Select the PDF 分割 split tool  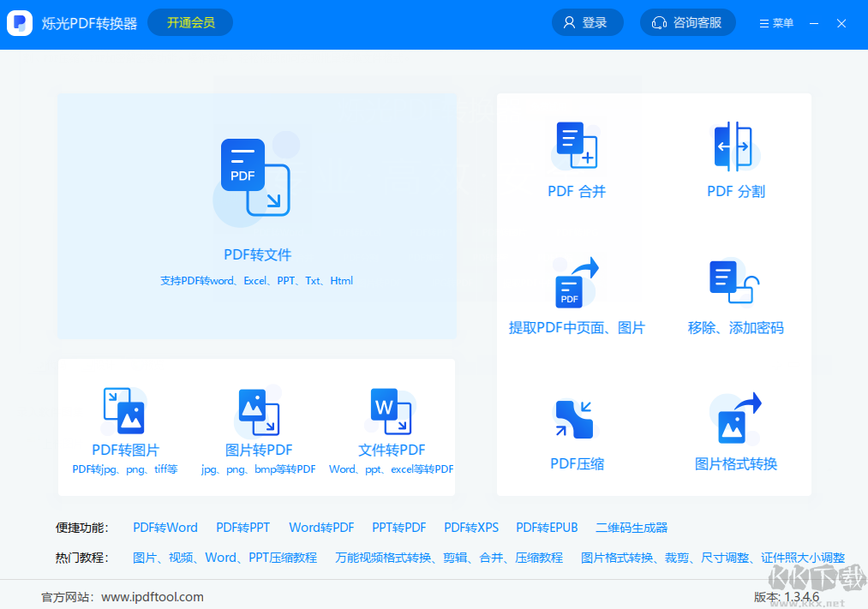[x=735, y=158]
